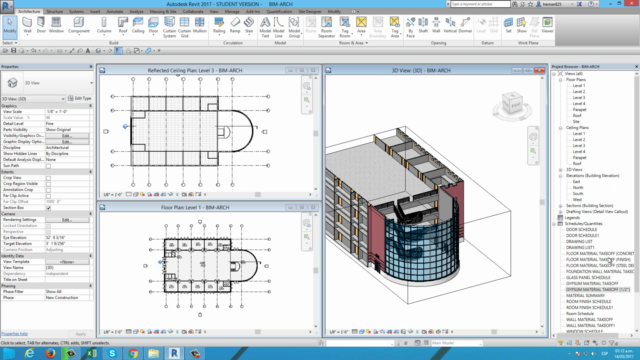Activate the Component tool
Screen dimensions: 640x360
[78, 25]
